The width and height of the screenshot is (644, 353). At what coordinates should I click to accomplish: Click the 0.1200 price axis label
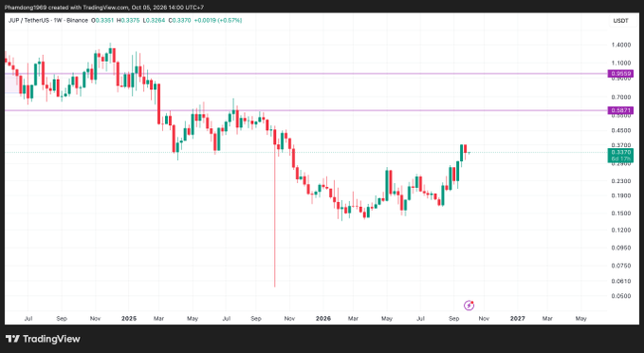pyautogui.click(x=621, y=230)
